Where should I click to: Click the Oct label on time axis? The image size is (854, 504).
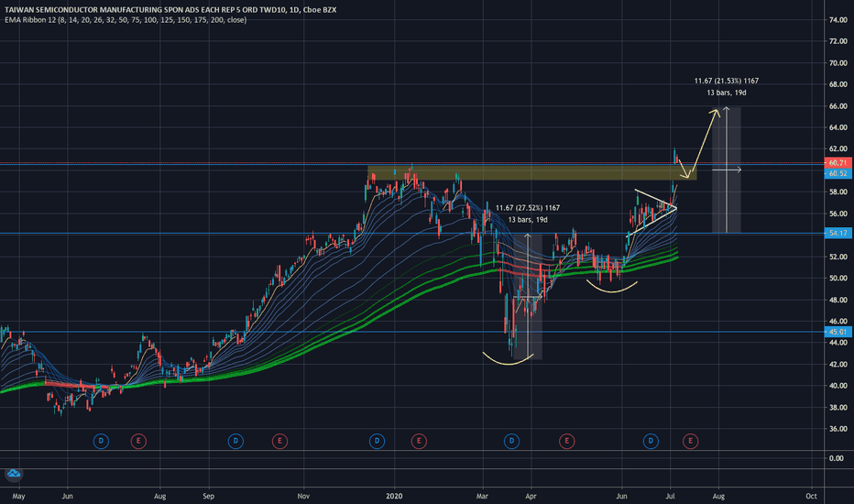coord(811,497)
